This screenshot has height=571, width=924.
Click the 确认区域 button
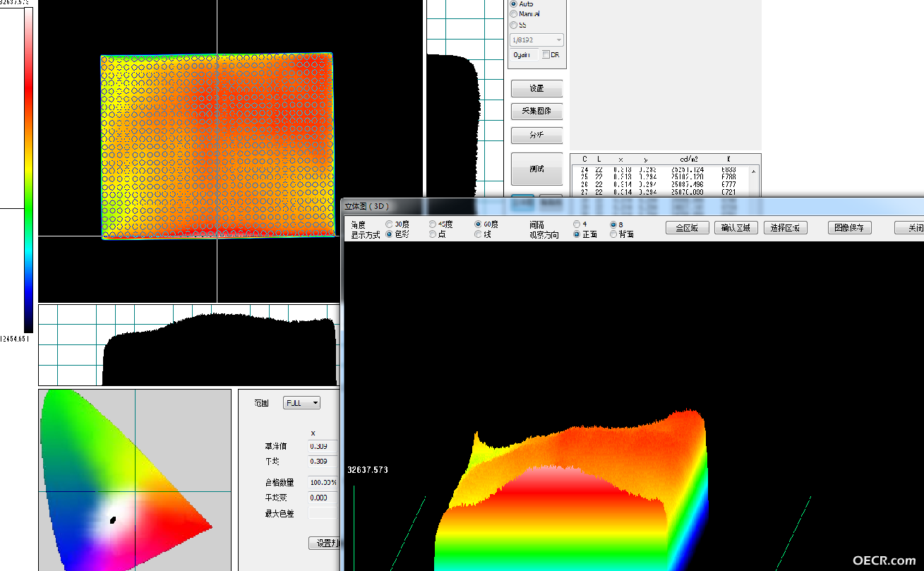pyautogui.click(x=736, y=228)
